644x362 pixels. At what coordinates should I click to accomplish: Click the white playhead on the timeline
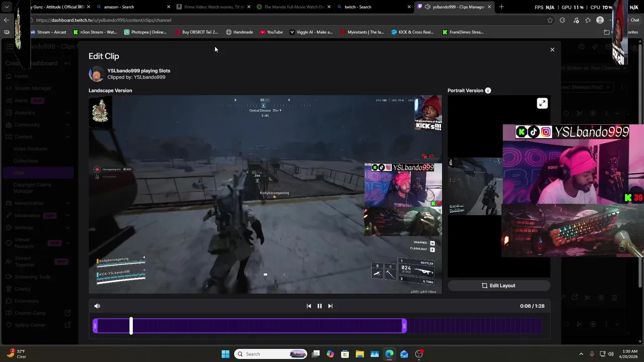click(131, 326)
